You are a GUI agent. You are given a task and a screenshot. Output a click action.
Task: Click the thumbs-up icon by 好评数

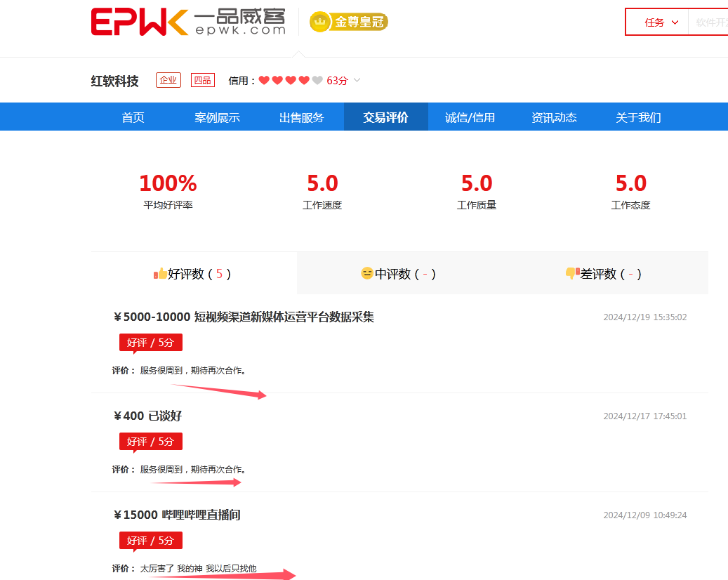160,274
